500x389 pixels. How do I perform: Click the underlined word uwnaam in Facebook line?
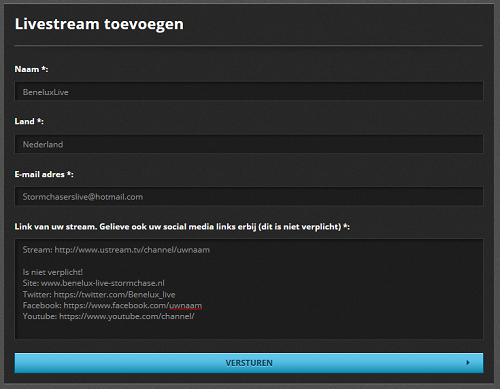click(186, 306)
